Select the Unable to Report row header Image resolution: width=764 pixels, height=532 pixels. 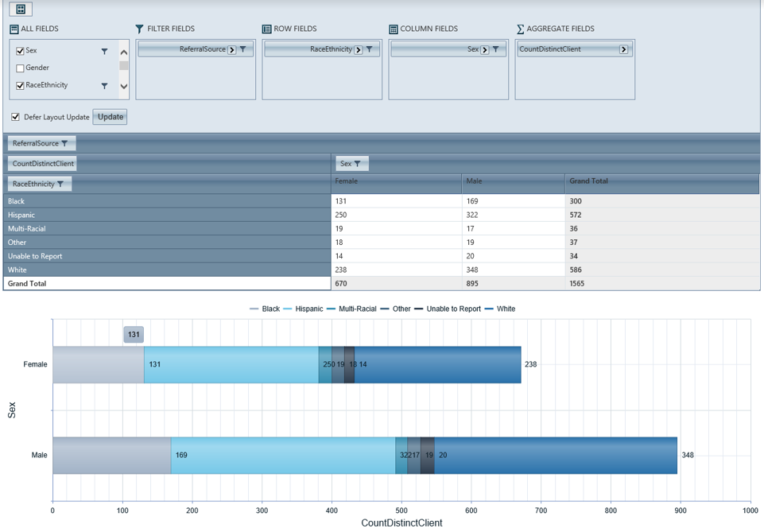click(167, 256)
